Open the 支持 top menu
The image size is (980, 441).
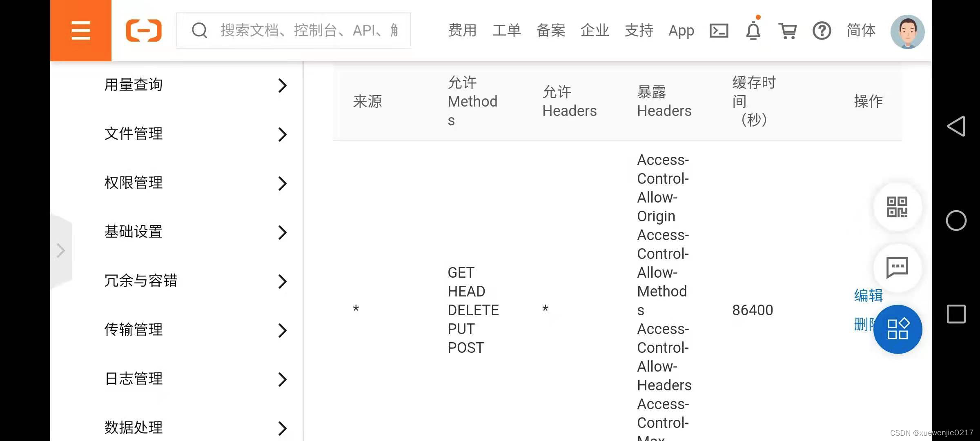click(639, 31)
